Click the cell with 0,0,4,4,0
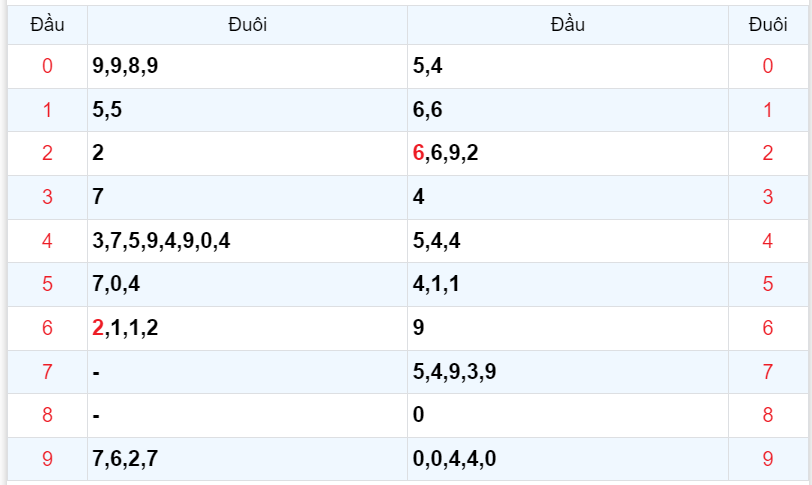 (x=454, y=460)
